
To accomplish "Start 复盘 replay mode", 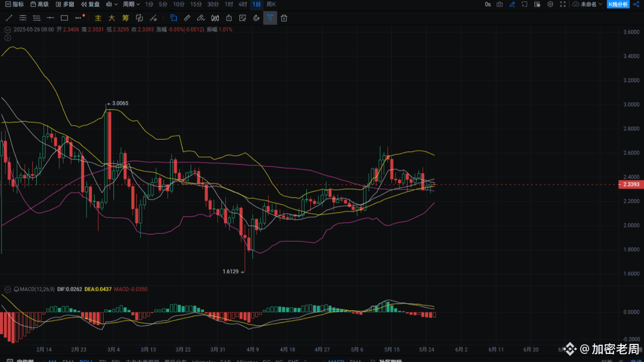I will (x=90, y=4).
